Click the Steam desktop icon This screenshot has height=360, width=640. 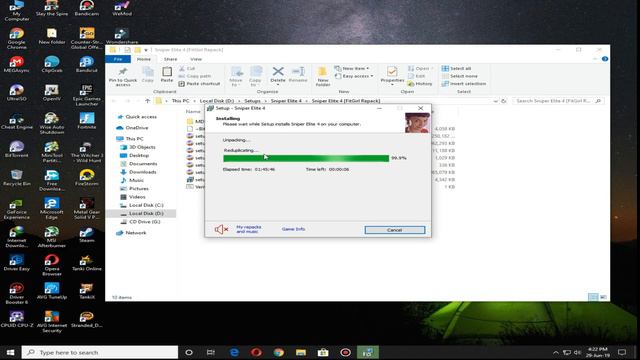click(x=87, y=235)
